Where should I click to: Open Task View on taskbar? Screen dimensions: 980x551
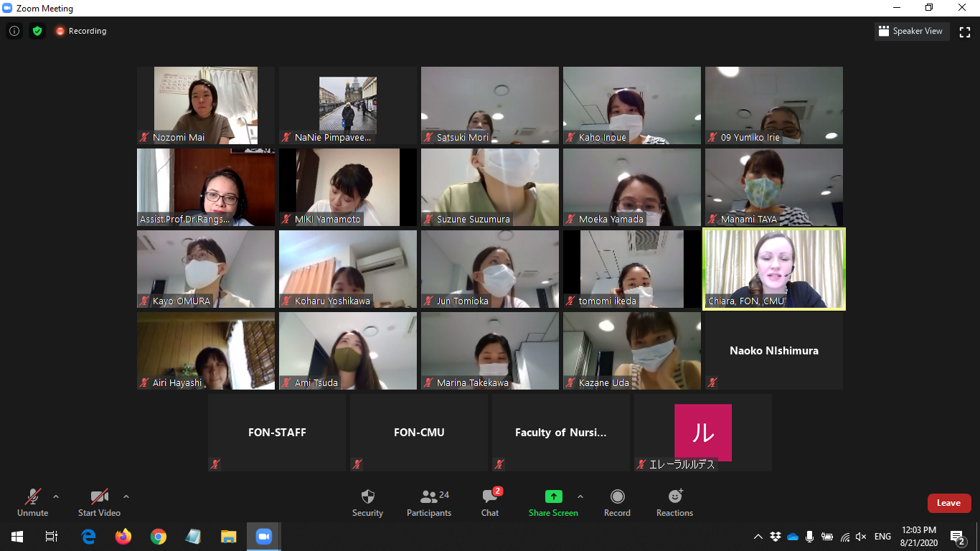pyautogui.click(x=52, y=537)
